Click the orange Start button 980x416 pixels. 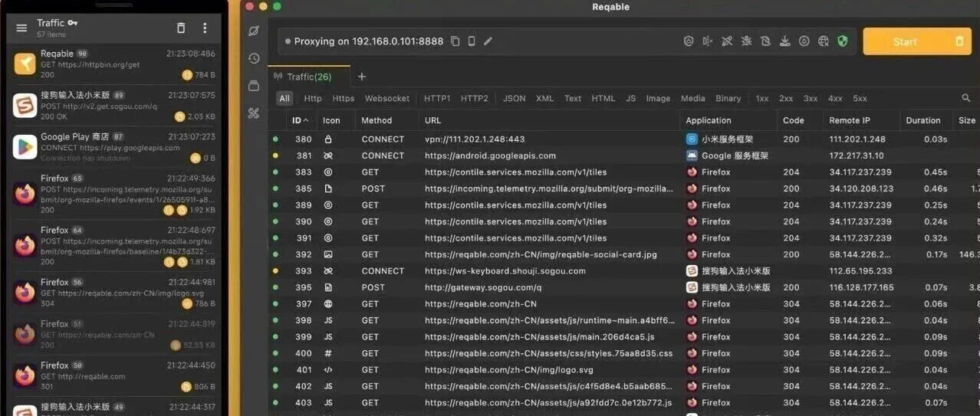(x=905, y=41)
